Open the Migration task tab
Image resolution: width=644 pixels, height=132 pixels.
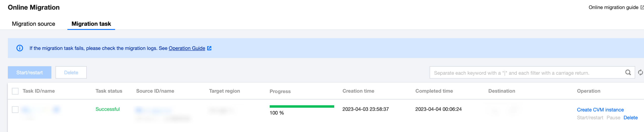tap(91, 24)
